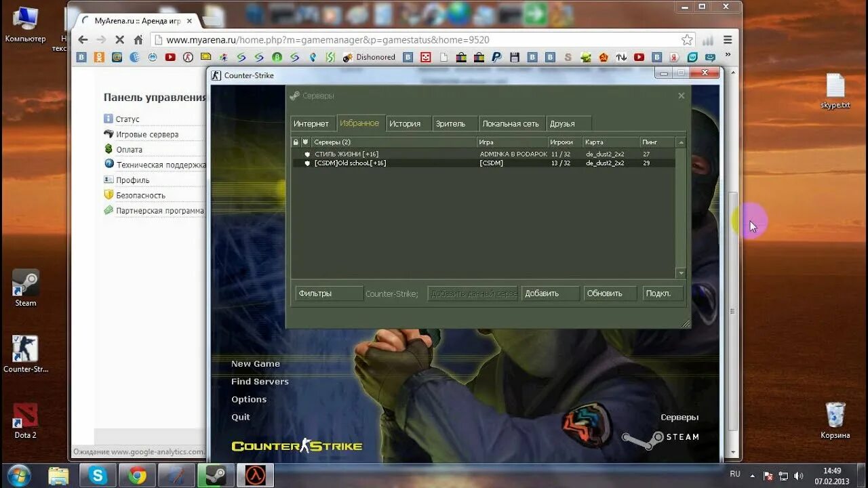Click the ping value 27
Image resolution: width=868 pixels, height=488 pixels.
pos(646,155)
